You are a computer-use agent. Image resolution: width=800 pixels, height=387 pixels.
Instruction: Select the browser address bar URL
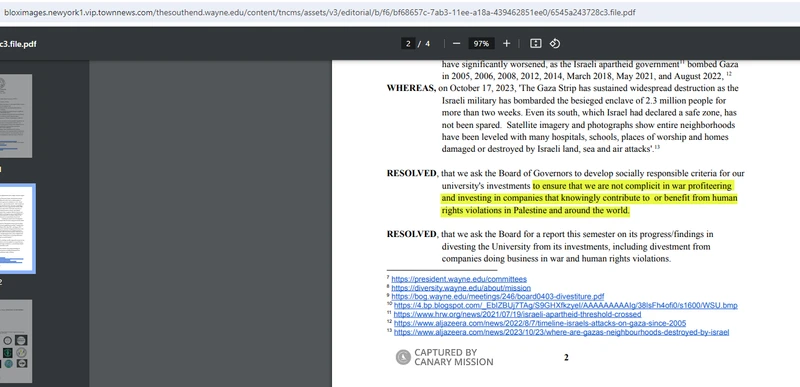[319, 12]
